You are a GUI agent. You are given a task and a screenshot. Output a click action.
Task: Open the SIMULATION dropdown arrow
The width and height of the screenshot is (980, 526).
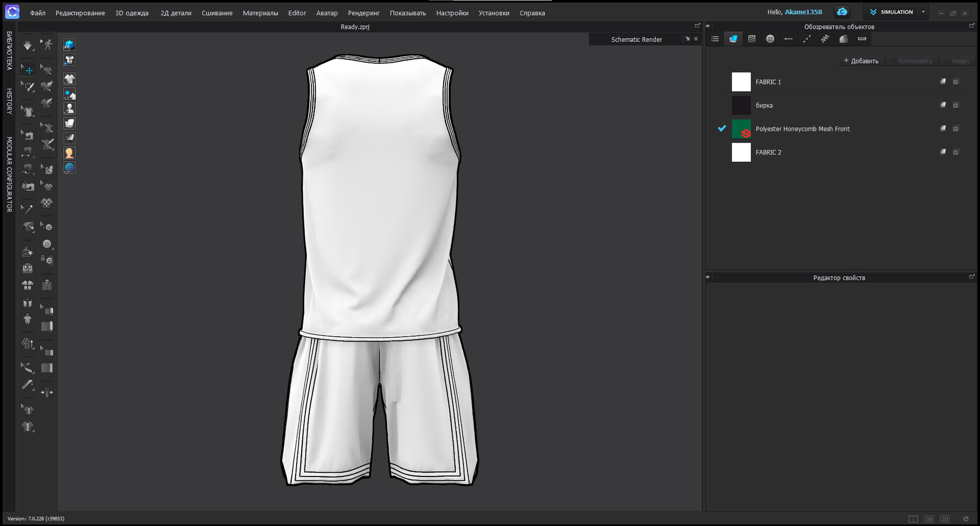[923, 11]
